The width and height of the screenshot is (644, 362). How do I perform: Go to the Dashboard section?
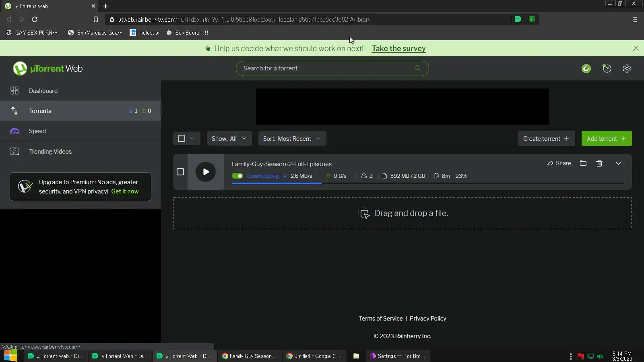coord(80,90)
